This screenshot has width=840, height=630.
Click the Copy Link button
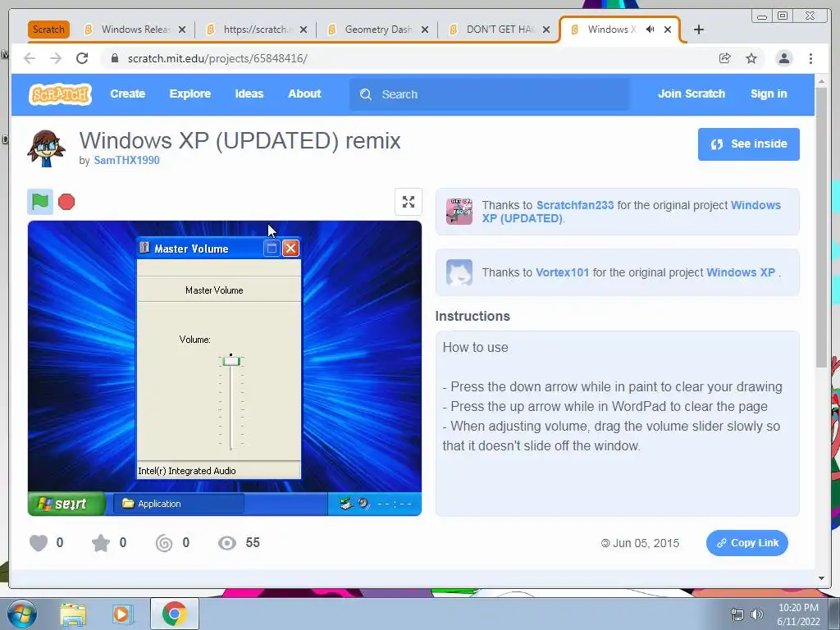(x=746, y=543)
